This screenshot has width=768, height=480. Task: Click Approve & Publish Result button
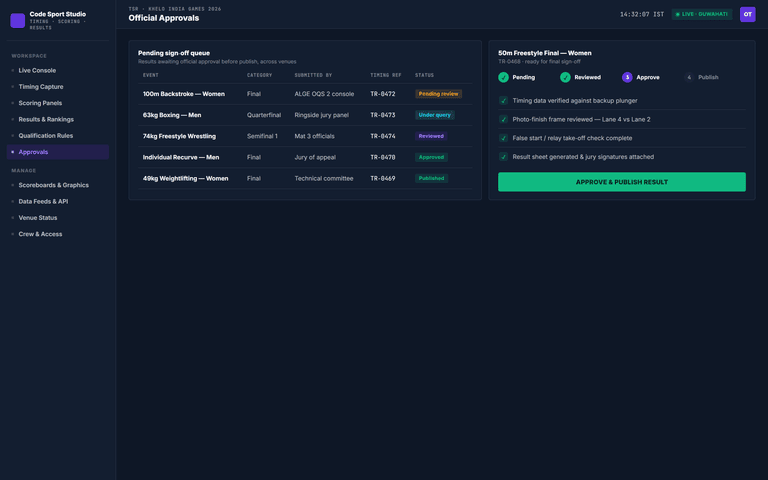click(622, 182)
